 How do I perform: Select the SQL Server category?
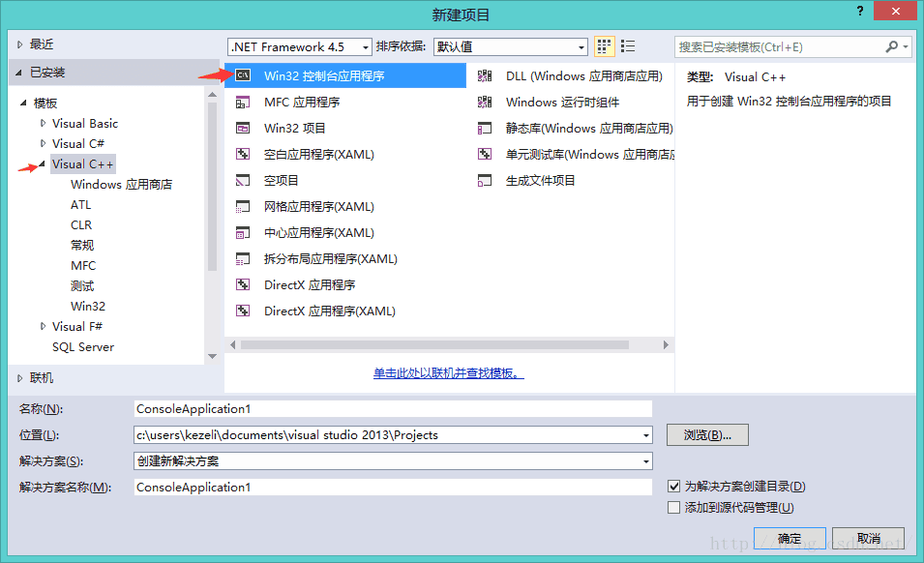point(83,347)
